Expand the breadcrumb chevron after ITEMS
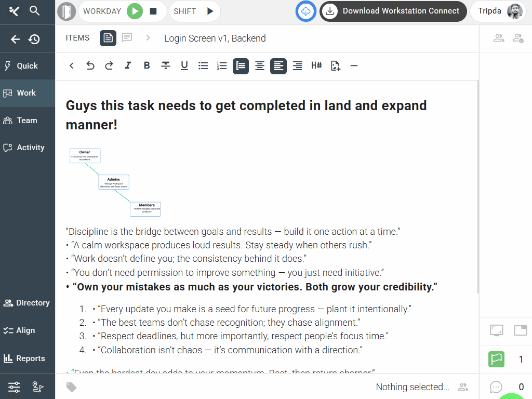 (x=148, y=38)
